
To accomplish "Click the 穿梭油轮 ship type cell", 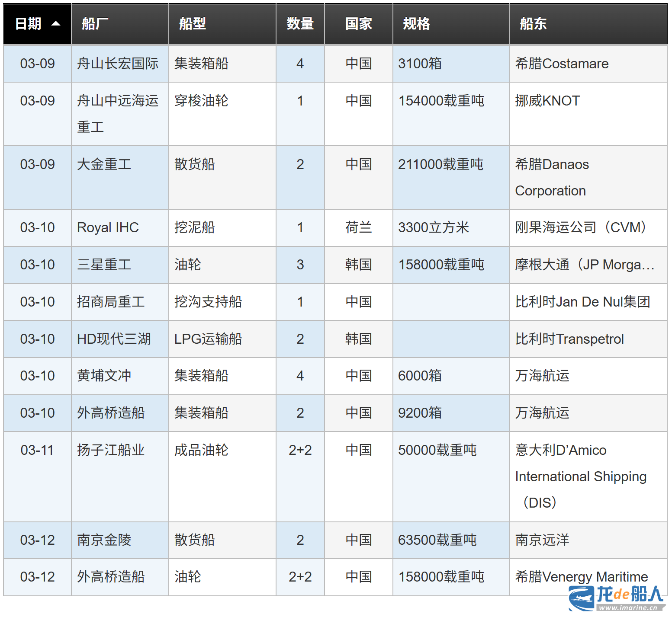I will click(x=201, y=101).
